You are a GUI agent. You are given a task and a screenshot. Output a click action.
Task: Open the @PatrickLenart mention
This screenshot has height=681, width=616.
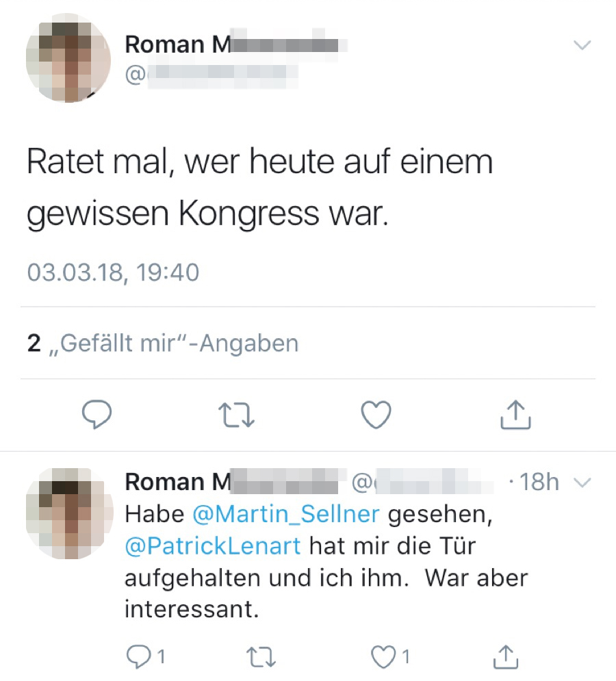coord(213,546)
